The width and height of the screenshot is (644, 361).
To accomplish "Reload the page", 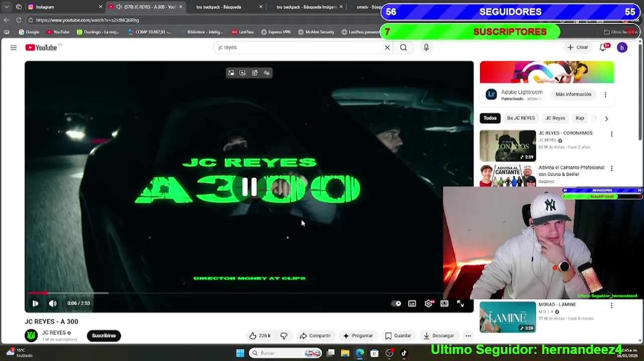I will [19, 20].
